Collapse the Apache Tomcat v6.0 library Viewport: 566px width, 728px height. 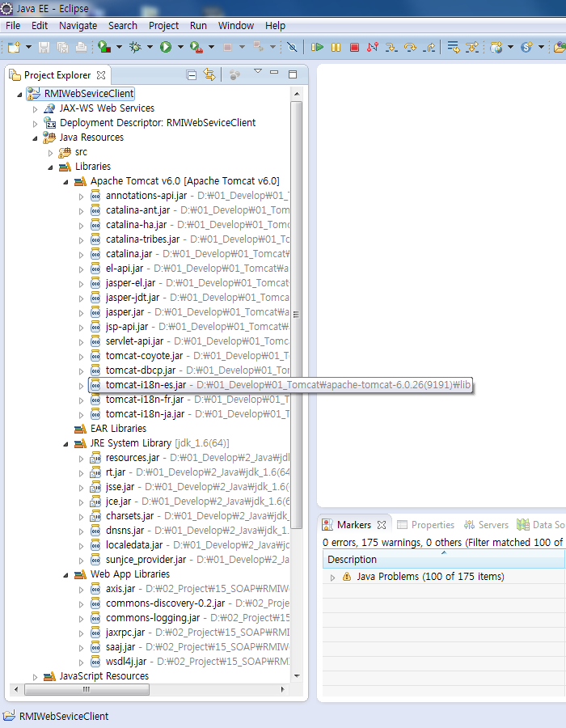tap(65, 181)
